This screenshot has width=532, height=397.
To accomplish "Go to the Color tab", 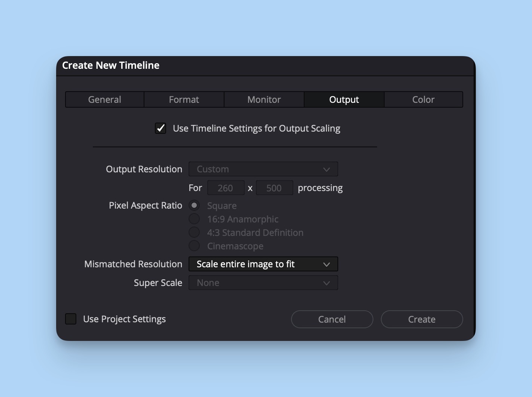I will pyautogui.click(x=424, y=99).
